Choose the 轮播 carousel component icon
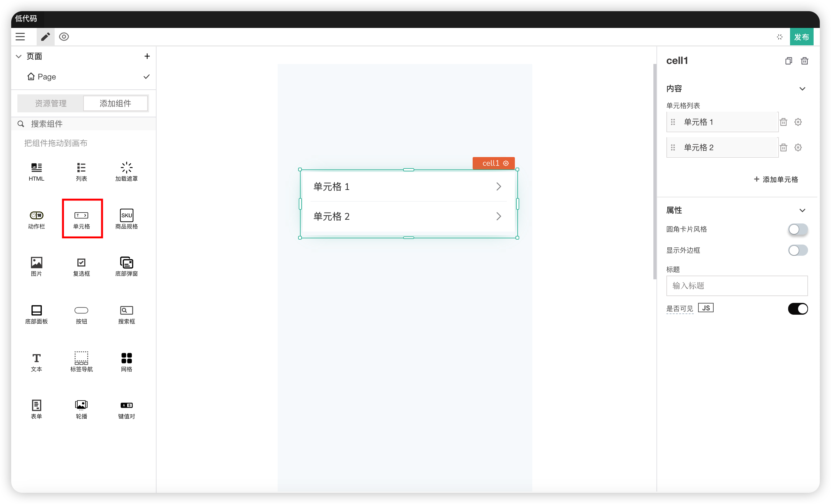 coord(81,409)
